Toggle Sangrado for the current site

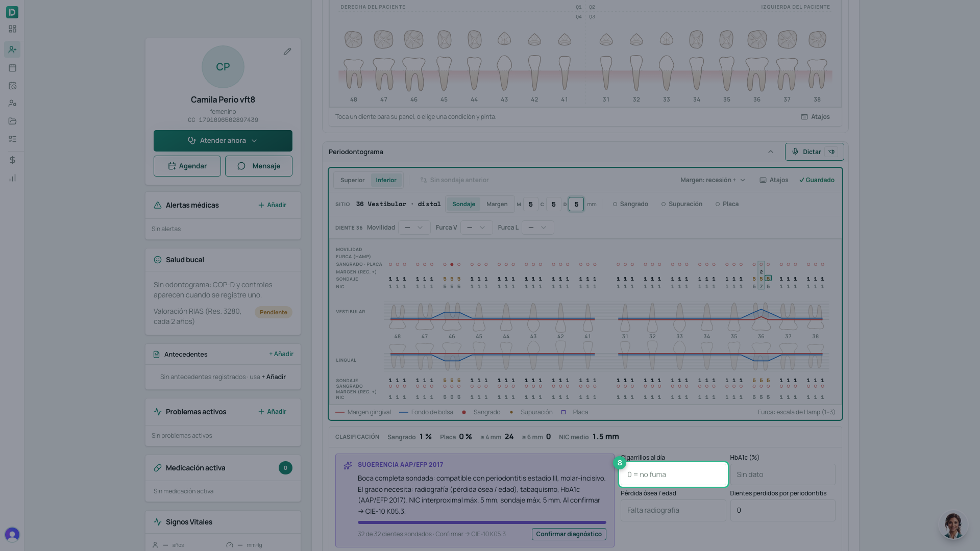[630, 204]
